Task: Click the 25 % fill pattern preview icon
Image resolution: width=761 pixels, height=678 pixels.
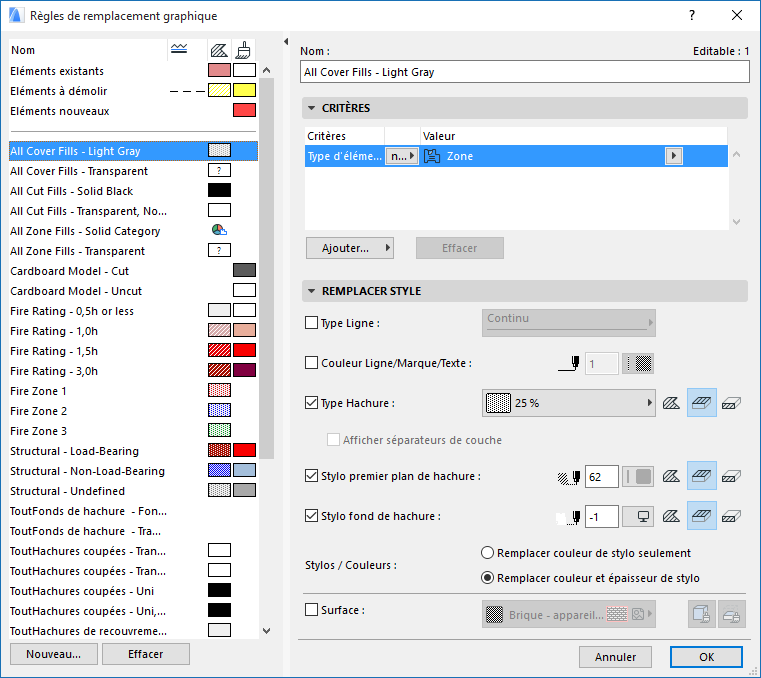Action: (x=498, y=403)
